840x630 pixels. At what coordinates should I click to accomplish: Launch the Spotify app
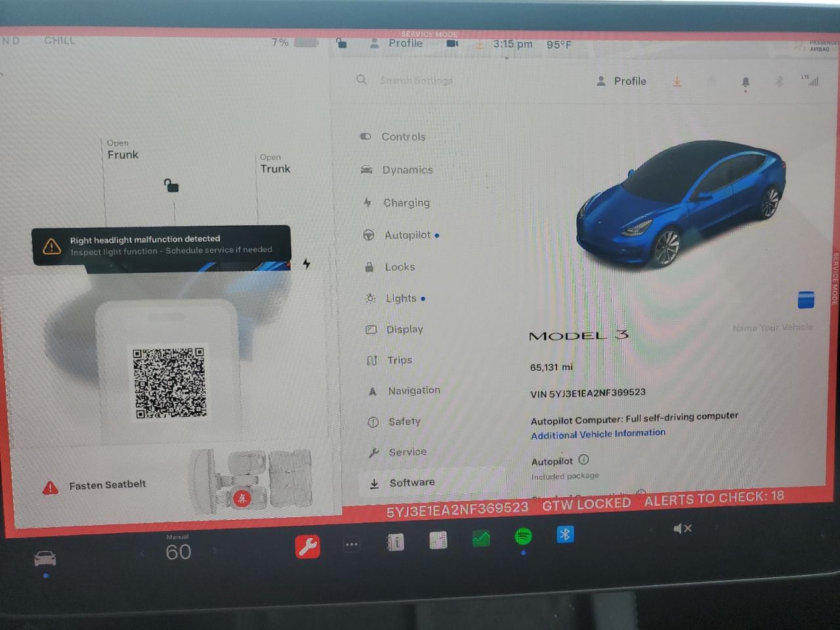[523, 537]
